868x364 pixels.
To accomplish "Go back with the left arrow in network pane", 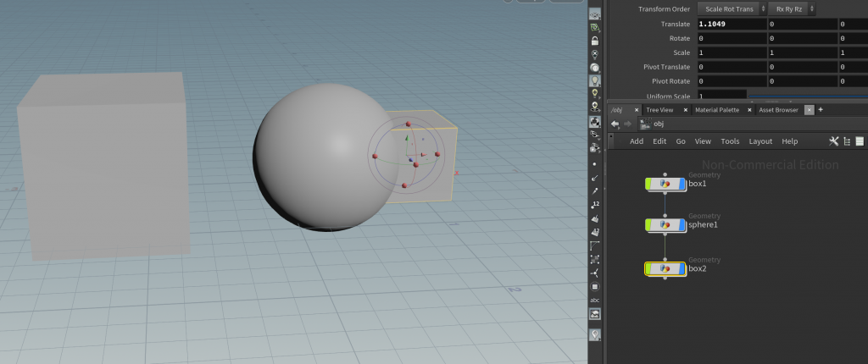I will [x=615, y=124].
